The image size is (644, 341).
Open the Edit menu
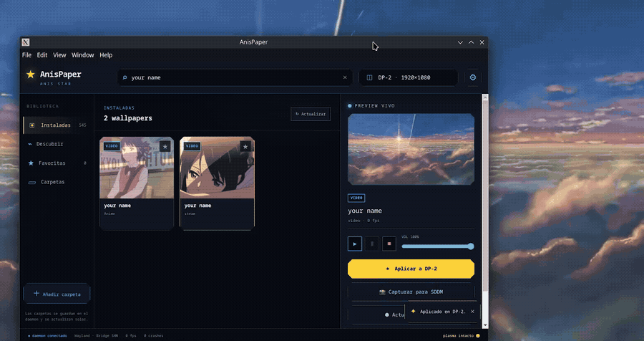tap(42, 55)
